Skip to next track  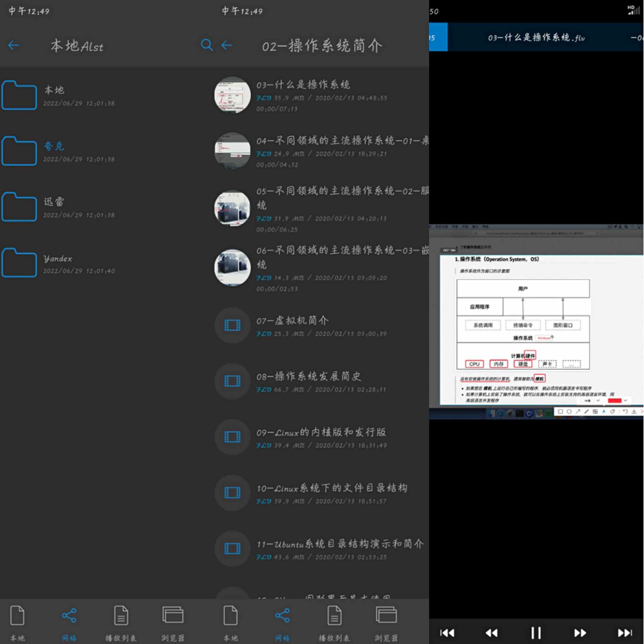pyautogui.click(x=625, y=633)
